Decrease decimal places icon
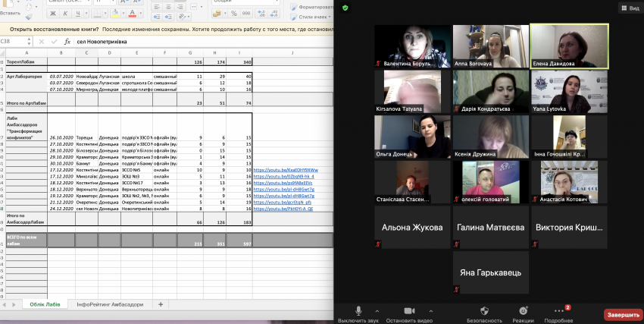644x324 pixels. pyautogui.click(x=274, y=14)
